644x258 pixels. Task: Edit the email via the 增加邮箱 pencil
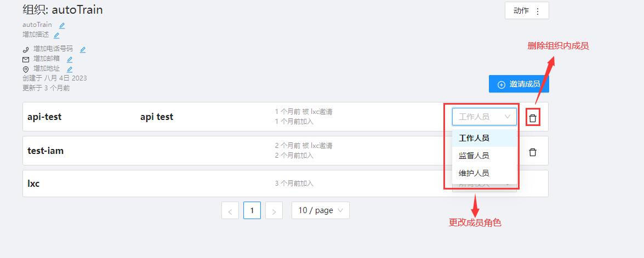point(70,59)
